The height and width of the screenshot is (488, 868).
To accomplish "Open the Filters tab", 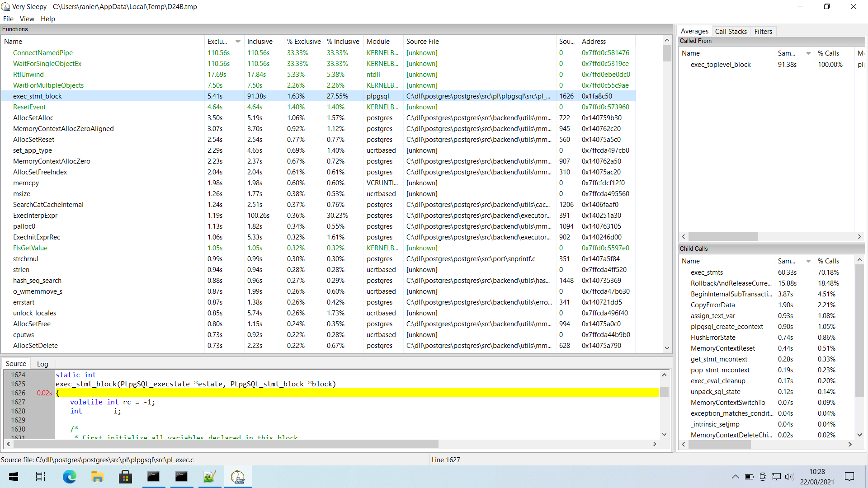I will 763,31.
